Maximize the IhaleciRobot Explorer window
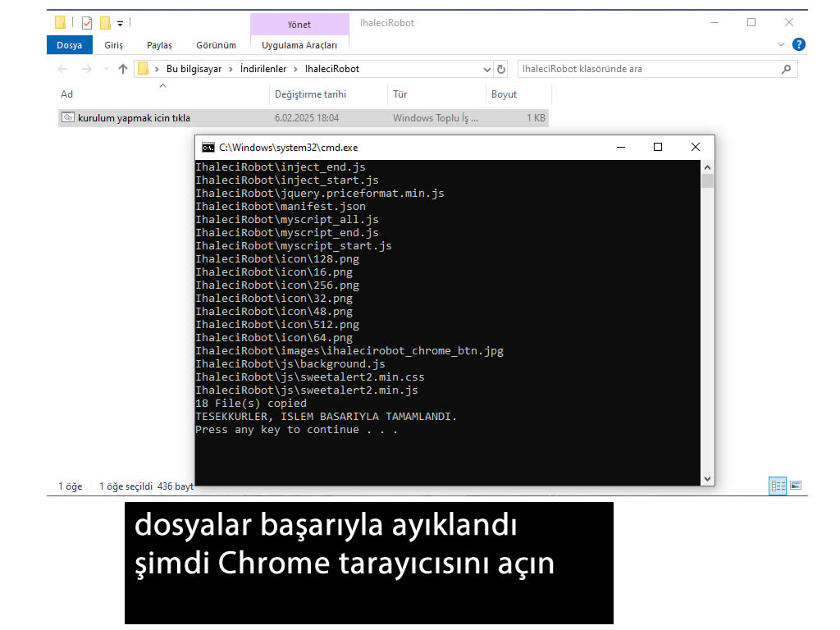This screenshot has width=840, height=630. [751, 22]
